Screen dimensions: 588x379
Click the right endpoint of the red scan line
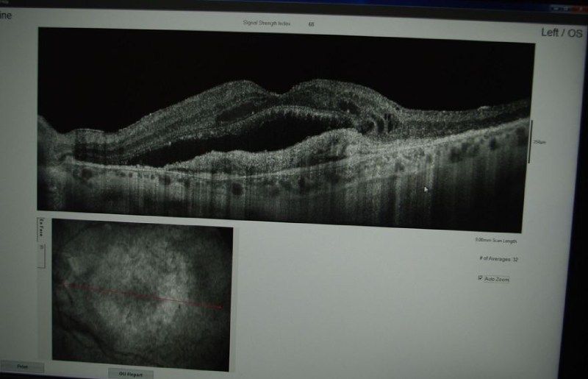220,307
